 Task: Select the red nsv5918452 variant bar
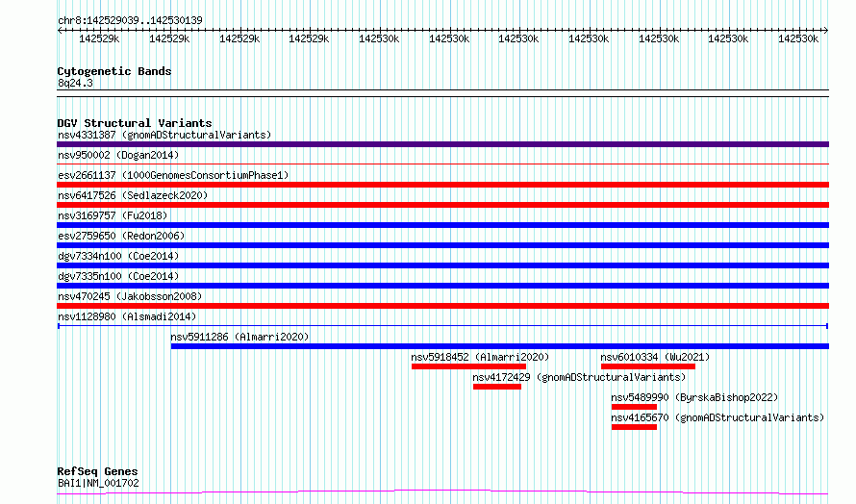point(469,366)
